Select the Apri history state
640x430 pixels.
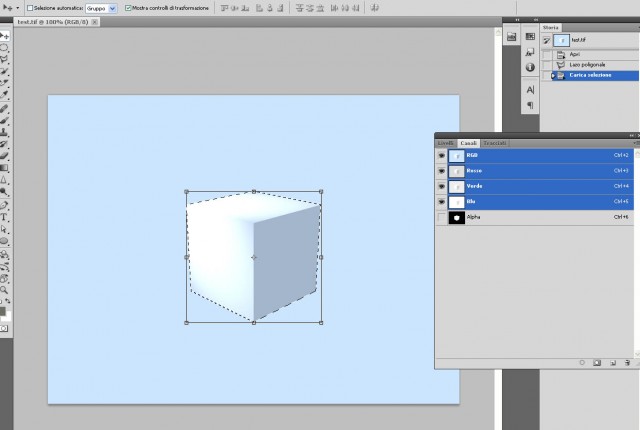pyautogui.click(x=596, y=55)
